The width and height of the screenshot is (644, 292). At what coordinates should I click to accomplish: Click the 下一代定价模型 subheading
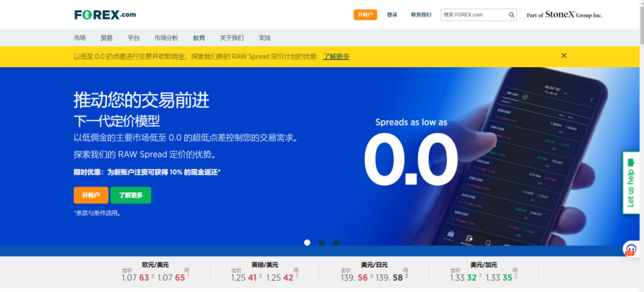[x=117, y=122]
